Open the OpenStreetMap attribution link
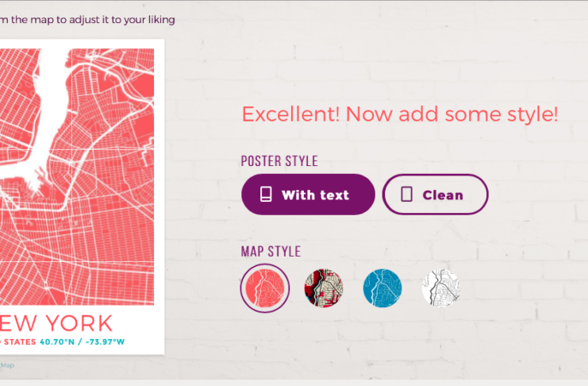This screenshot has height=386, width=588. point(6,365)
